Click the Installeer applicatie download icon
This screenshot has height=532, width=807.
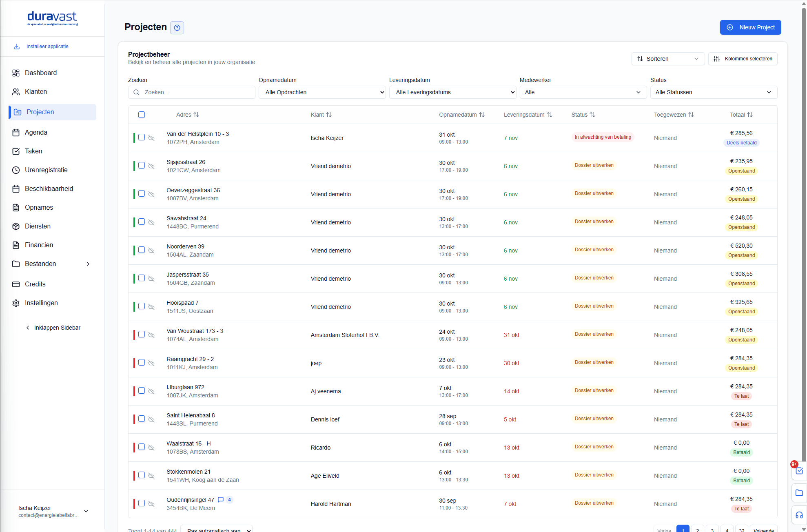click(16, 46)
